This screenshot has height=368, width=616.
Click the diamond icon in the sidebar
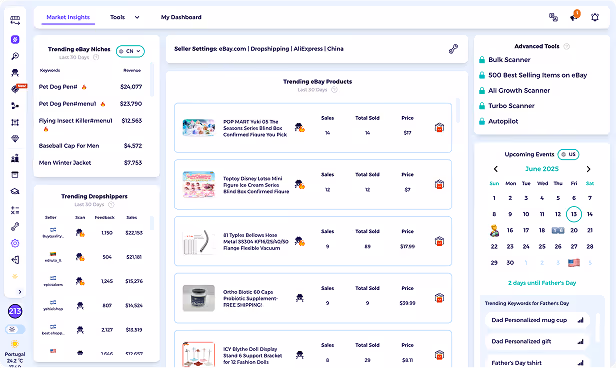tap(15, 139)
